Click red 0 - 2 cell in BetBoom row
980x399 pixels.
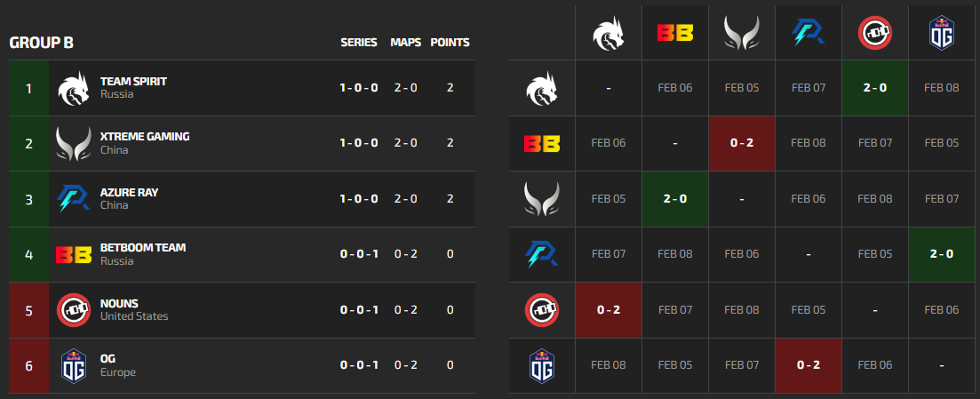pyautogui.click(x=742, y=143)
